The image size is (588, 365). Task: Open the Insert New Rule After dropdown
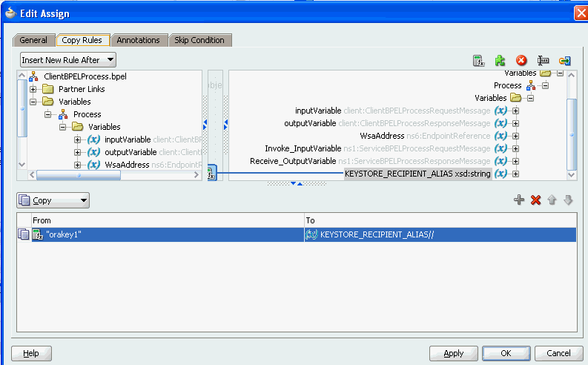tap(68, 60)
